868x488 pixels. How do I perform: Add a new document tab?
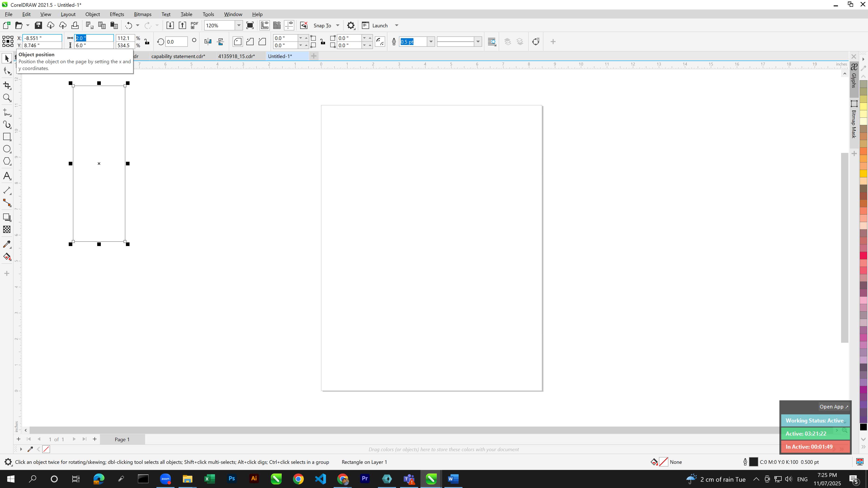pos(314,56)
